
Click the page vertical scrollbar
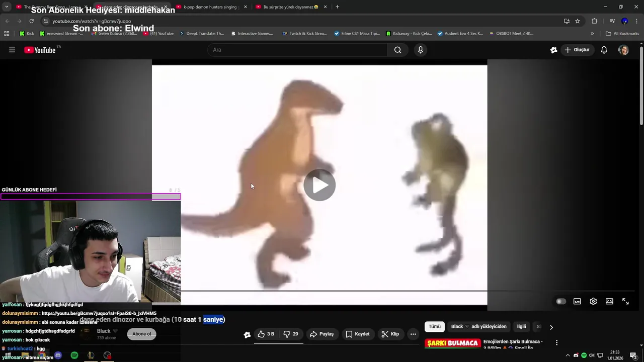point(641,85)
